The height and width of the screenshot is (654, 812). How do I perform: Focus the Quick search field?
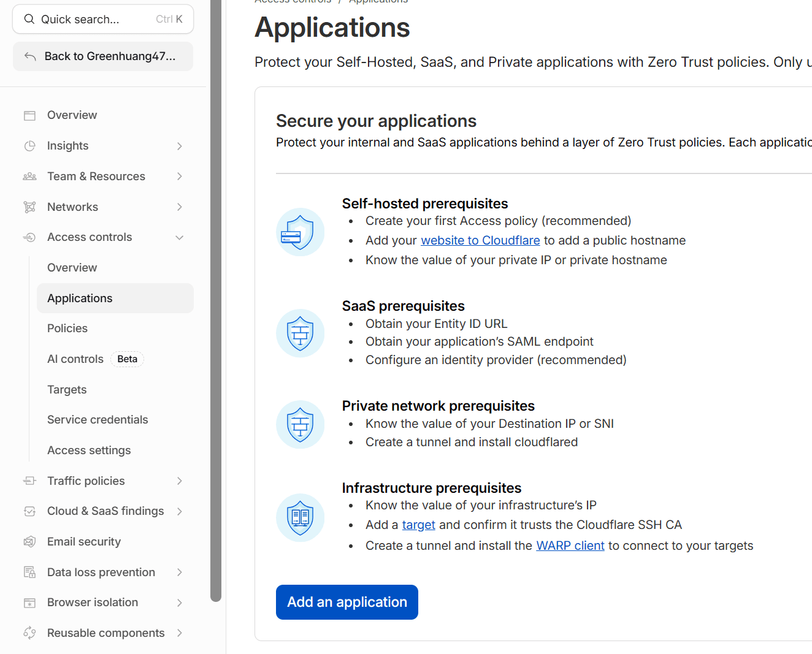point(103,19)
